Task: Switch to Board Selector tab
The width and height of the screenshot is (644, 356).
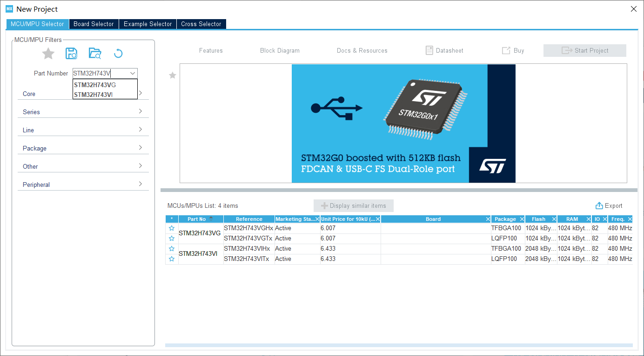Action: [x=94, y=24]
